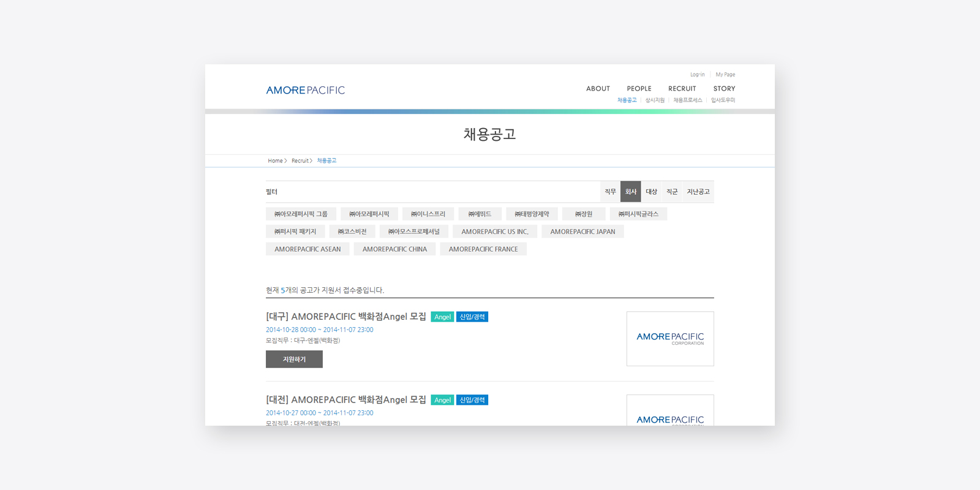Click 신입/경력 tag on the 대전 posting

point(472,400)
